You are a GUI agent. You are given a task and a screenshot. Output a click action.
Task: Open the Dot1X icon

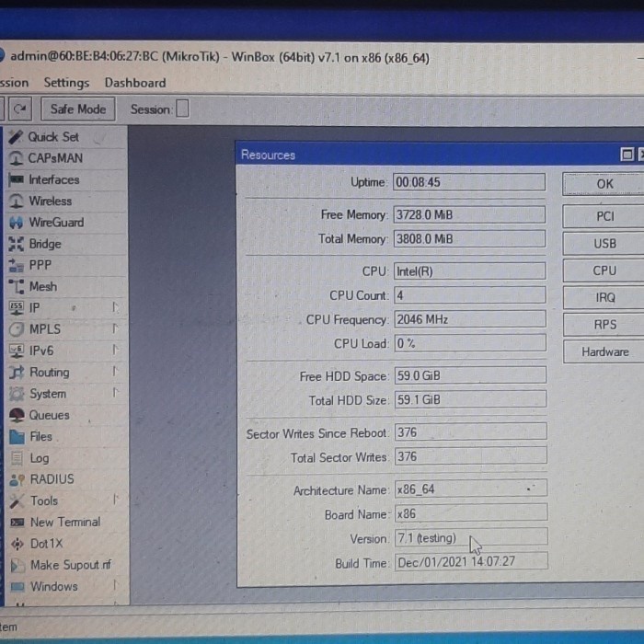tap(17, 545)
